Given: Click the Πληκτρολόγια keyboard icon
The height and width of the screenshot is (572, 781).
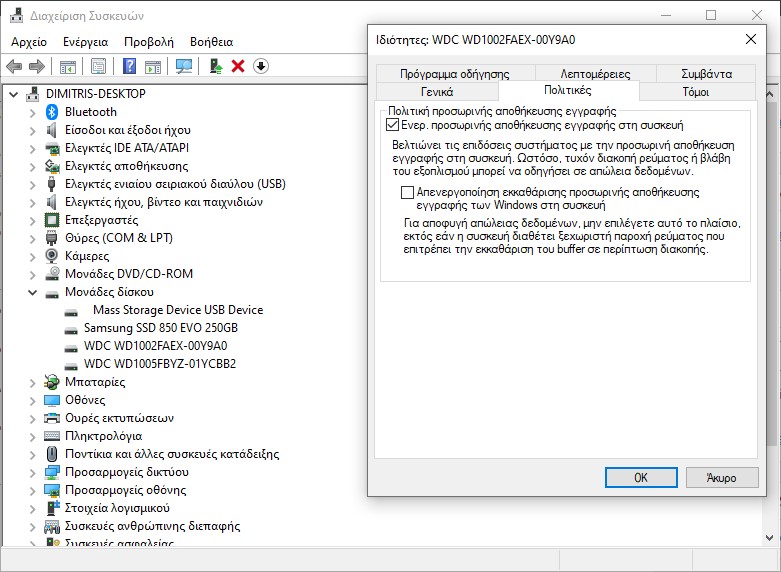Looking at the screenshot, I should tap(52, 436).
